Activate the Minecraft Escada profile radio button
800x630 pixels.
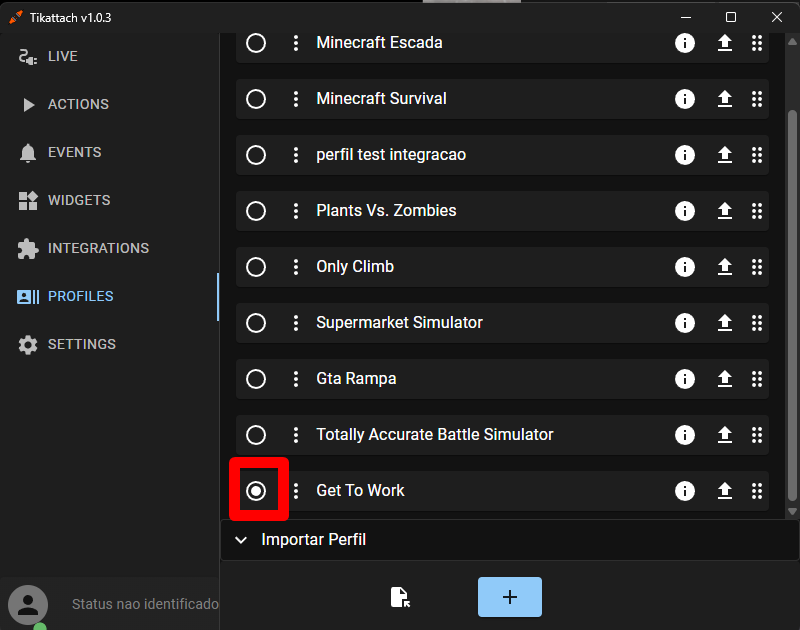[256, 43]
